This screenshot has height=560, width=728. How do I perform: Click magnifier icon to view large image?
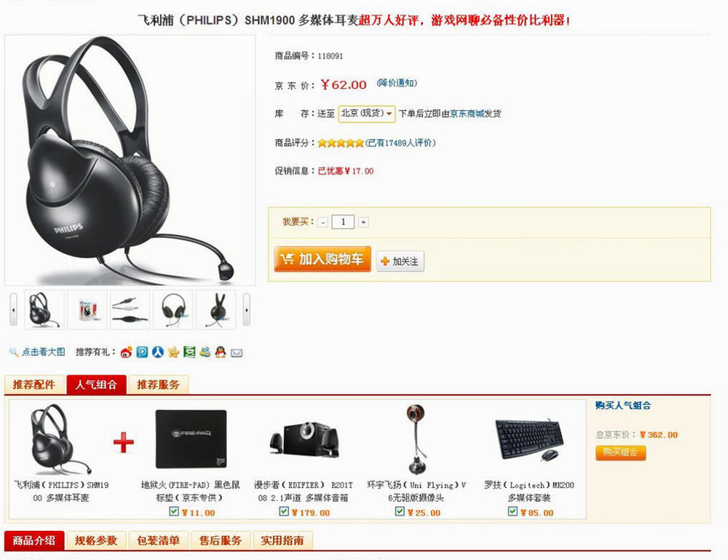[x=13, y=352]
